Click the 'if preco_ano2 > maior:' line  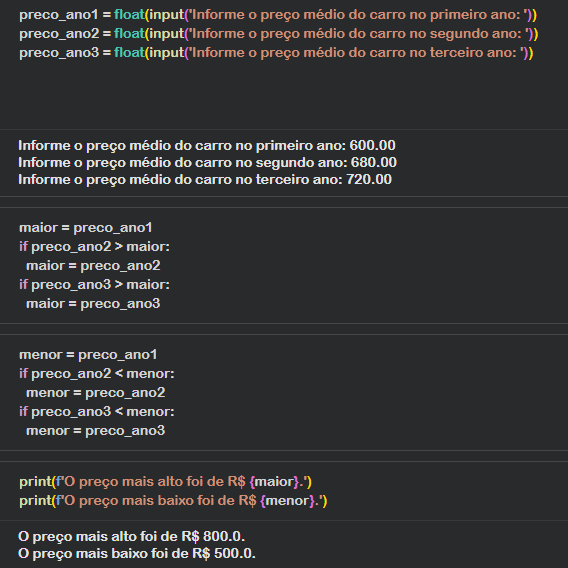94,247
